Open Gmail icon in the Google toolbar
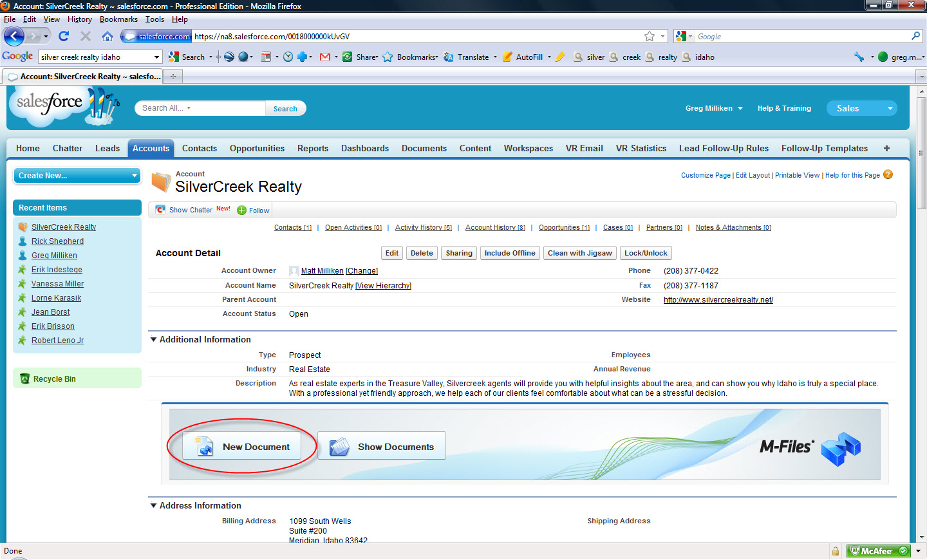Image resolution: width=927 pixels, height=560 pixels. click(325, 57)
